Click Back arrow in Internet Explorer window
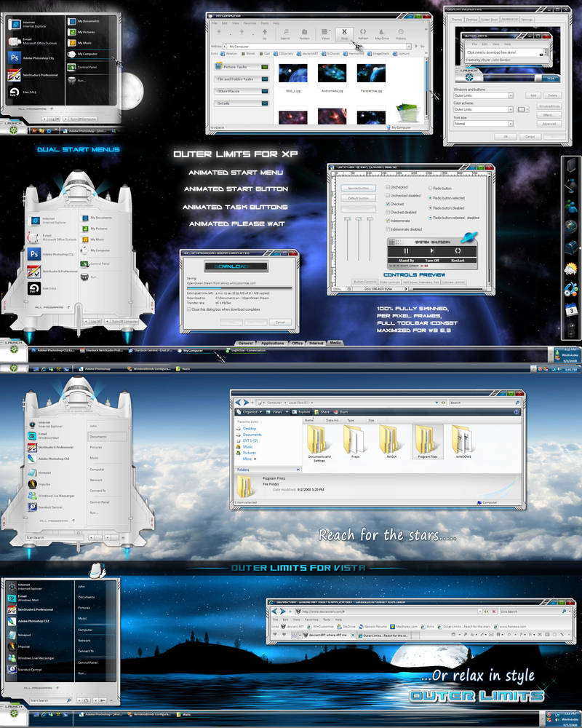582x728 pixels. tap(274, 612)
